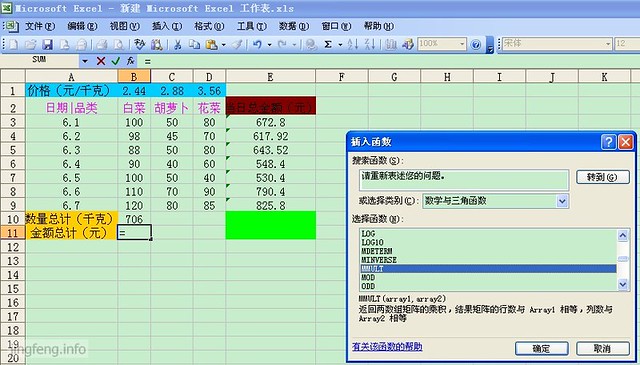Click the 确定 (OK) button

point(541,349)
